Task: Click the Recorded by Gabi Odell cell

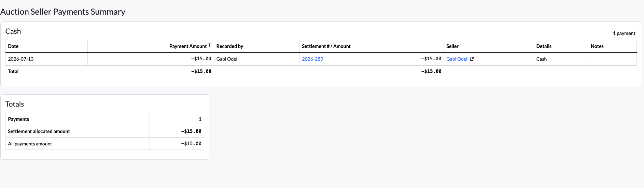Action: point(256,59)
